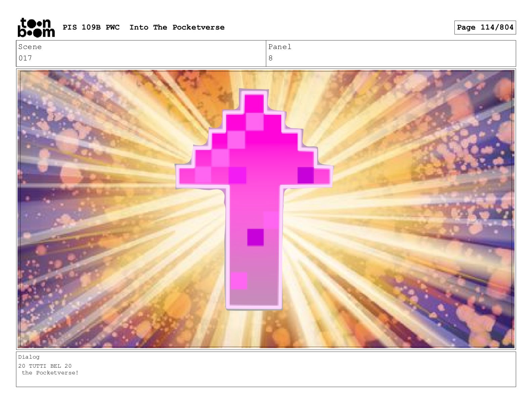This screenshot has height=411, width=532.
Task: Click the Toon Boom logo
Action: point(36,28)
